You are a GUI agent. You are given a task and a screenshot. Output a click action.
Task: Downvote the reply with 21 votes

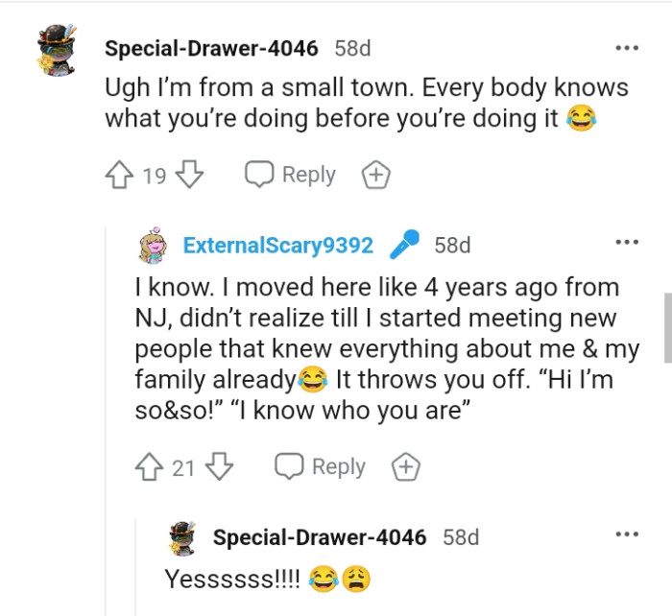(220, 466)
